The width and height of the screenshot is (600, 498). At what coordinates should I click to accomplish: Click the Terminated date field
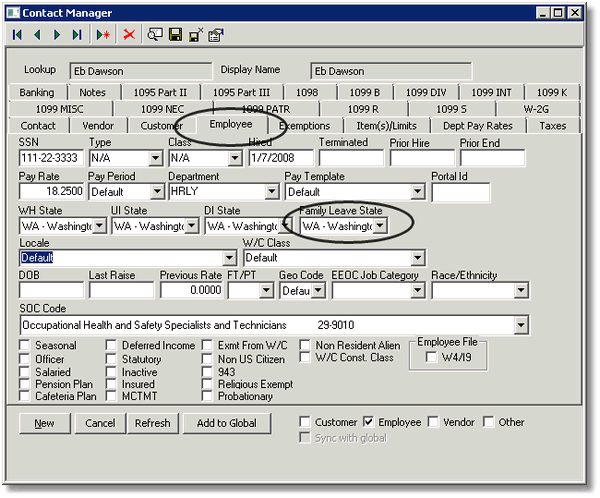pos(351,158)
